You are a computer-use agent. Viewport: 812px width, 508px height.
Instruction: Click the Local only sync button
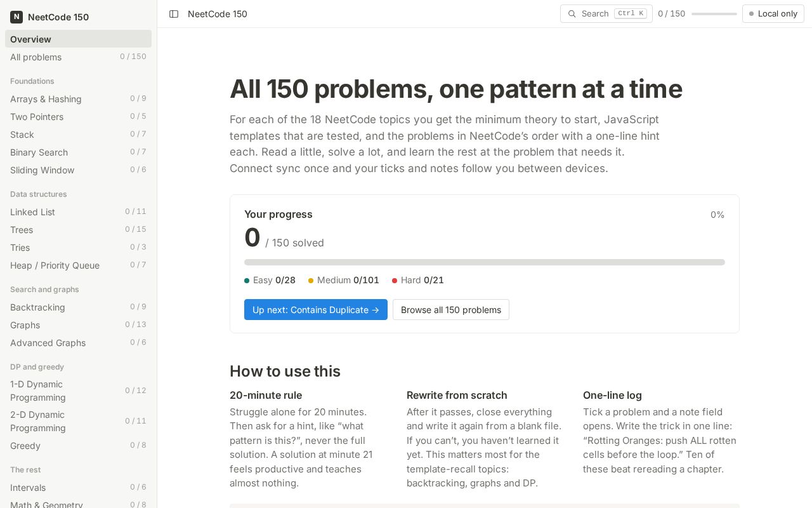tap(773, 14)
